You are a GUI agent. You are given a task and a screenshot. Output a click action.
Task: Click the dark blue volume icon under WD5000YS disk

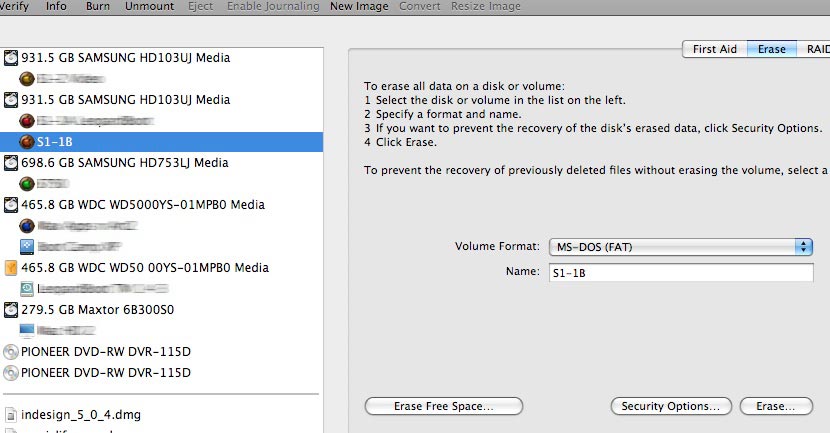26,225
